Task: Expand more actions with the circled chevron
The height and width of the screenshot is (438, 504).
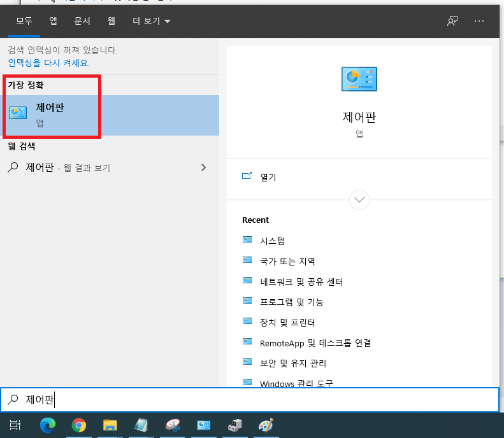Action: click(x=359, y=200)
